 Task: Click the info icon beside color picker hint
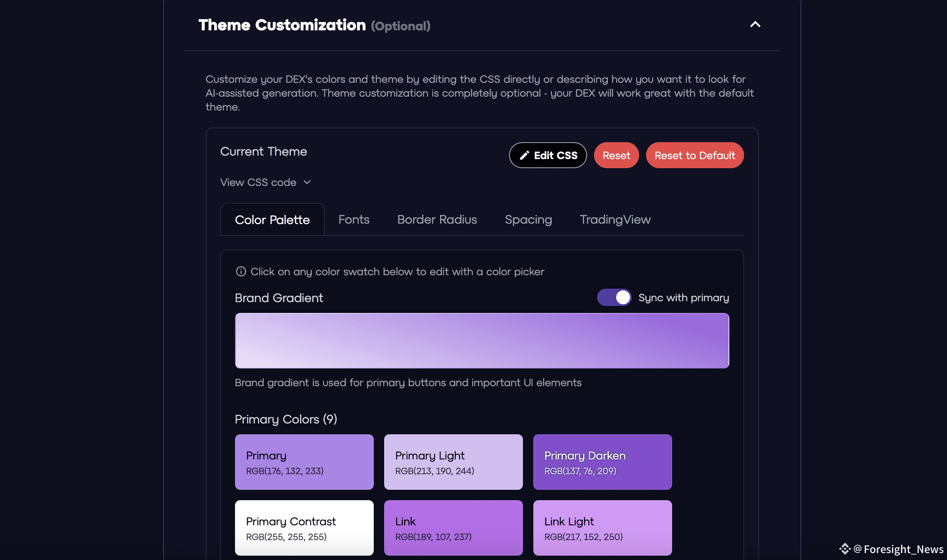[x=241, y=271]
